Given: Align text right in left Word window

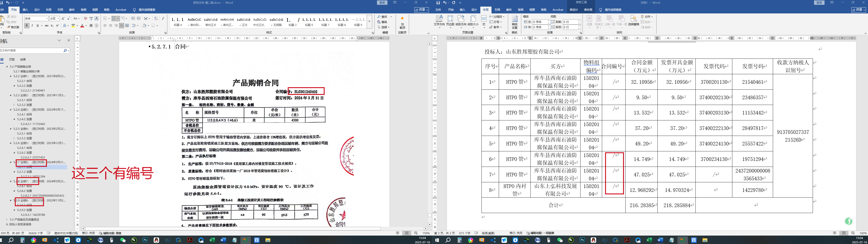Looking at the screenshot, I should point(116,26).
